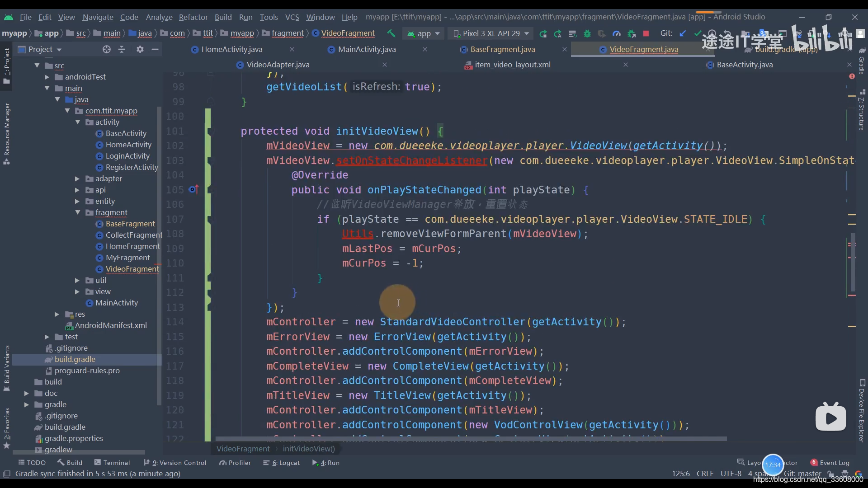Open the File menu
This screenshot has height=488, width=868.
coord(26,17)
